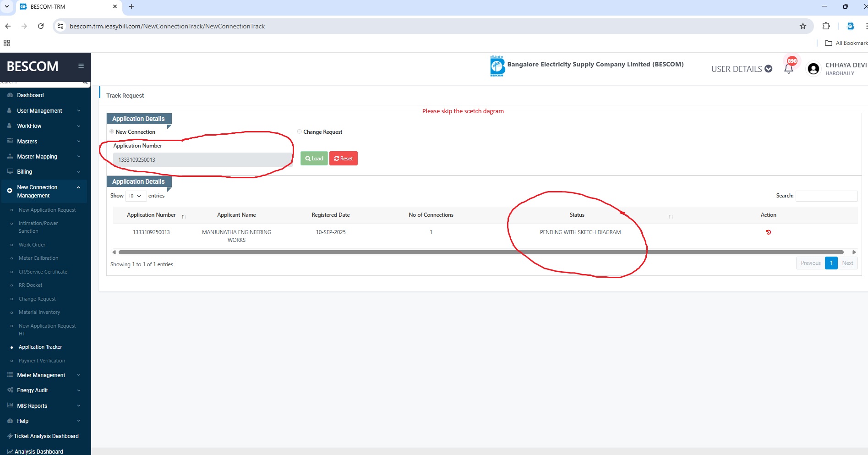Expand the User Management menu
Screen dimensions: 868x455
tap(44, 111)
